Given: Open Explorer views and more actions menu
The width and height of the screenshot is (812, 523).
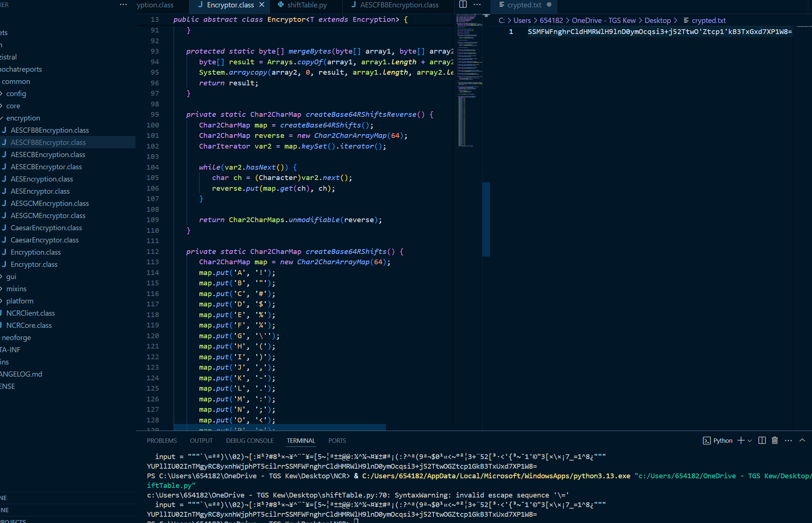Looking at the screenshot, I should click(123, 5).
